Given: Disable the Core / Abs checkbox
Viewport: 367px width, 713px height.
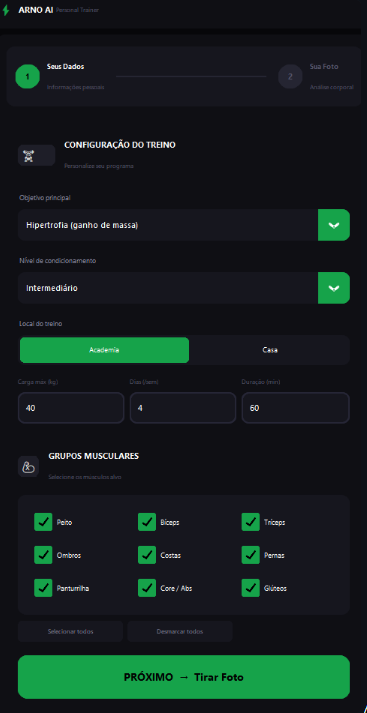Looking at the screenshot, I should (147, 588).
